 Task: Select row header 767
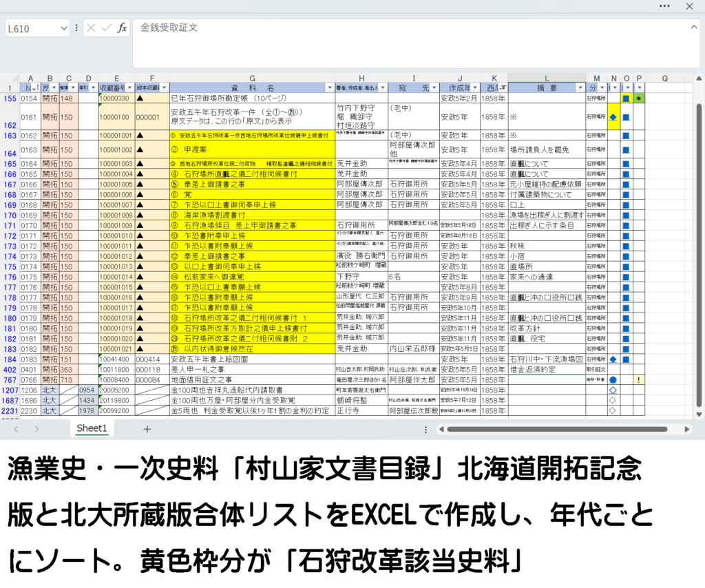point(10,380)
